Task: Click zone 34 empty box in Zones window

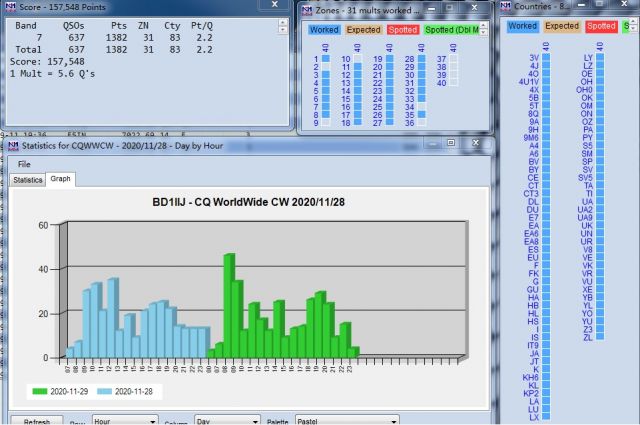Action: pos(422,107)
